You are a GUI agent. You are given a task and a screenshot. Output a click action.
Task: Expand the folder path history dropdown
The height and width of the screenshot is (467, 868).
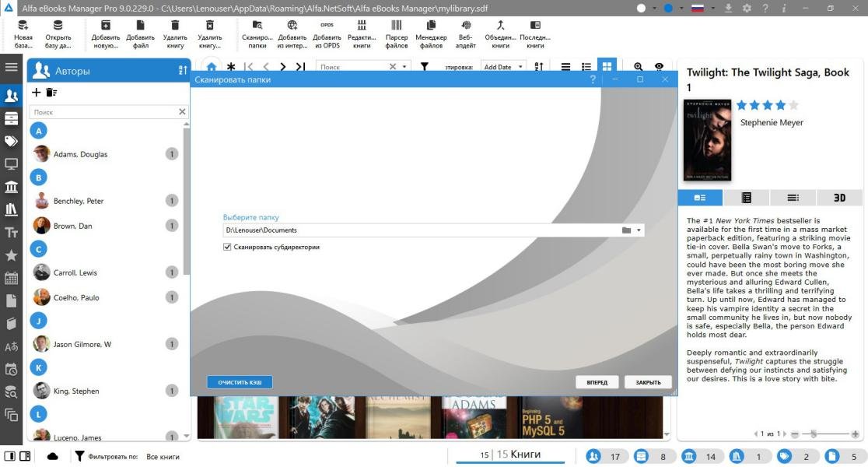click(639, 230)
